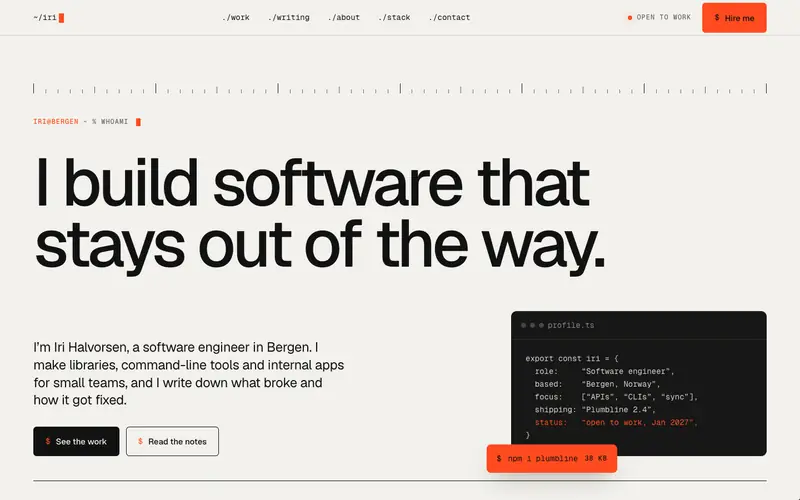This screenshot has width=800, height=500.
Task: Click the Hire me button
Action: pos(734,18)
